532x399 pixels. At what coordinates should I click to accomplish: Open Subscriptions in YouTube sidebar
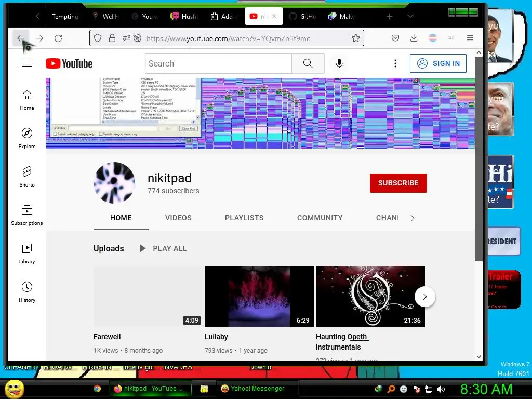point(27,215)
